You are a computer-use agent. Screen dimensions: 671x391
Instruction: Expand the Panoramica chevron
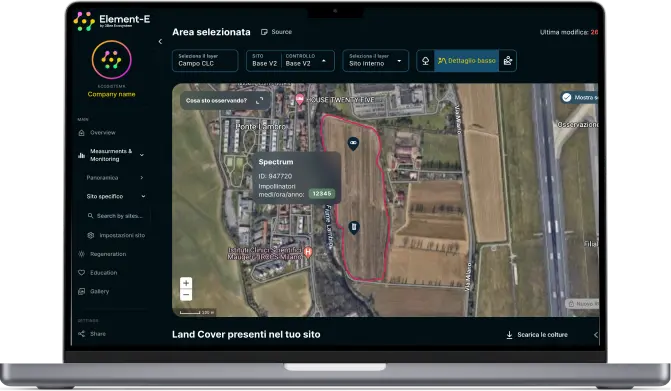(x=142, y=178)
